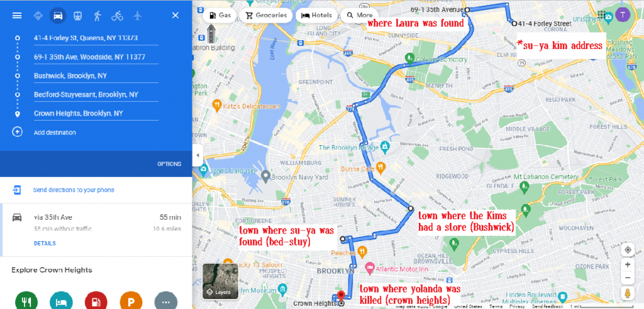This screenshot has width=644, height=309.
Task: Open route OPTIONS
Action: point(169,164)
